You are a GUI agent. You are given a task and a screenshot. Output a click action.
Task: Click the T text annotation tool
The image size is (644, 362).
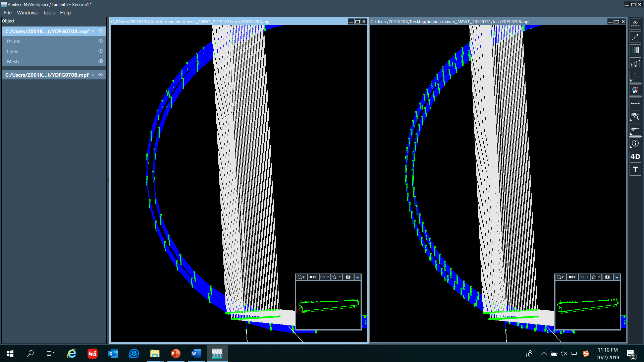coord(635,170)
